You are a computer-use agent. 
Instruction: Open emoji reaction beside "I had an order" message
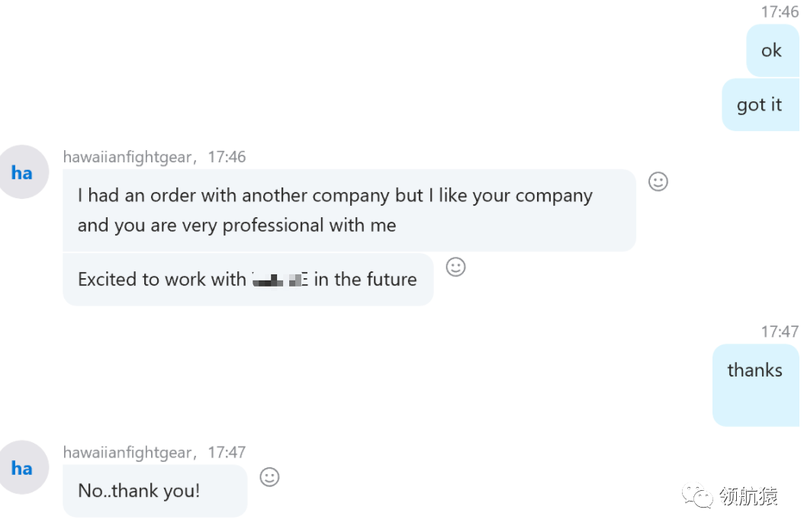coord(658,181)
